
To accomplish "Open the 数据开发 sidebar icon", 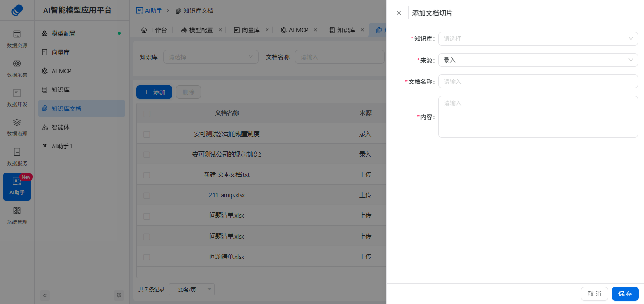I will click(x=17, y=98).
